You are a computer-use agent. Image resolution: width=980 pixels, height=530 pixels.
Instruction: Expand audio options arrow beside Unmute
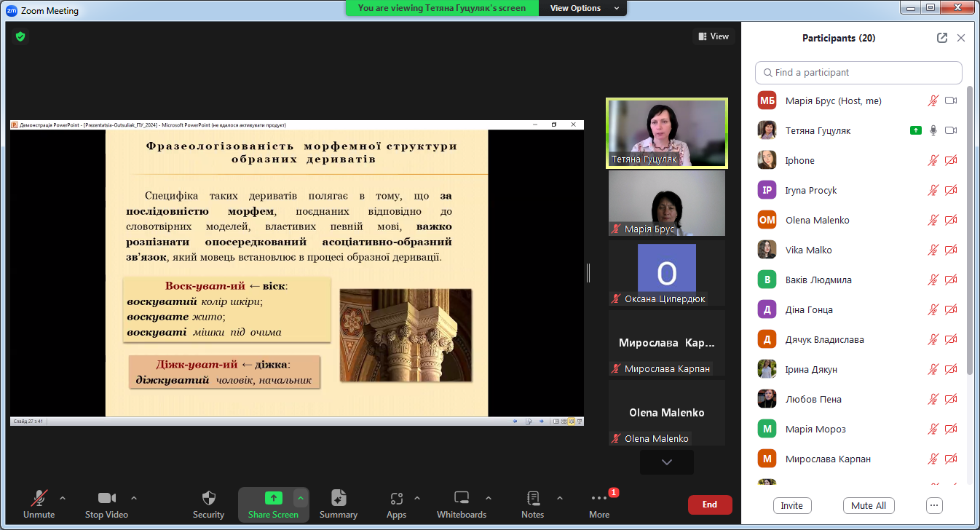[x=63, y=498]
